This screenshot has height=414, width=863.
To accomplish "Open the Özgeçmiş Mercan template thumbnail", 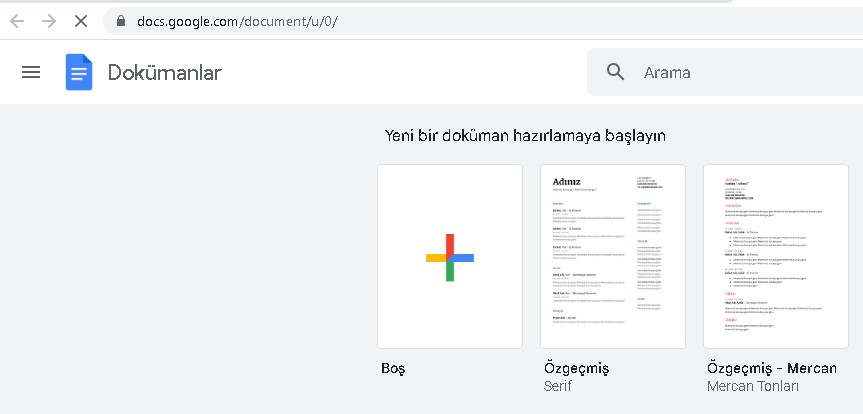I will point(775,256).
